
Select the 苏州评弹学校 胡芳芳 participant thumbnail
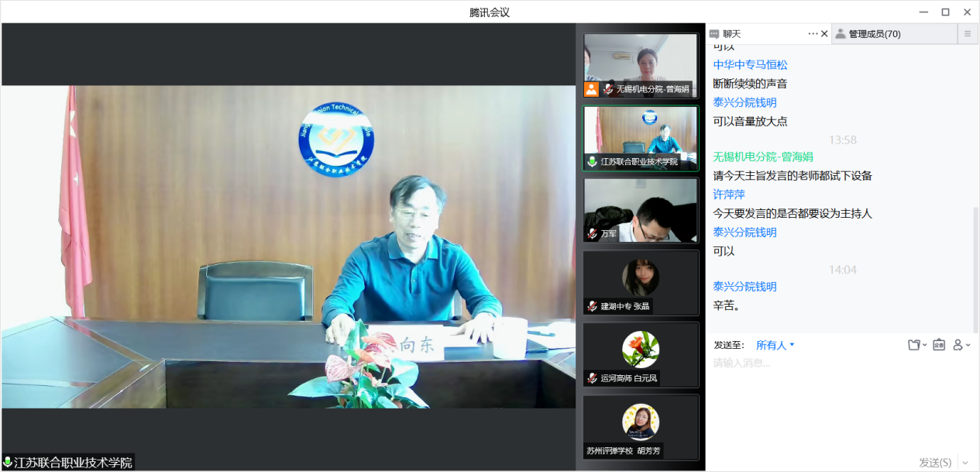641,427
